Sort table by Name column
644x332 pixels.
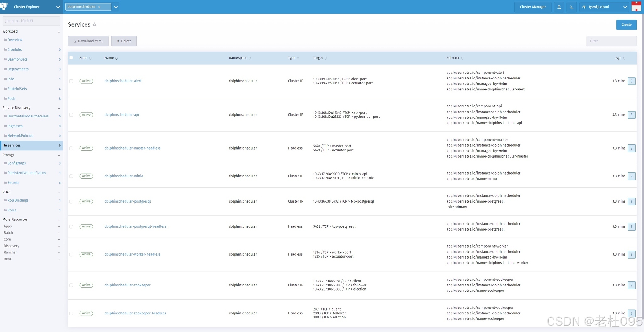click(x=111, y=58)
